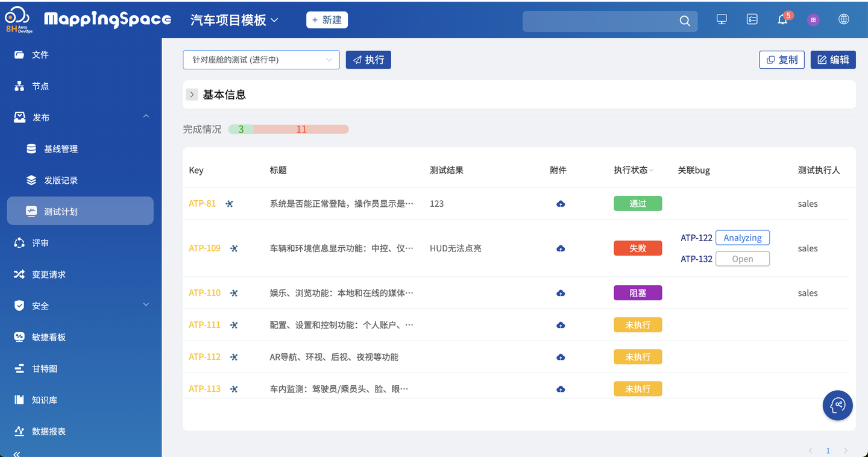This screenshot has height=457, width=868.
Task: Click the pin icon next to ATP-81
Action: (x=230, y=204)
